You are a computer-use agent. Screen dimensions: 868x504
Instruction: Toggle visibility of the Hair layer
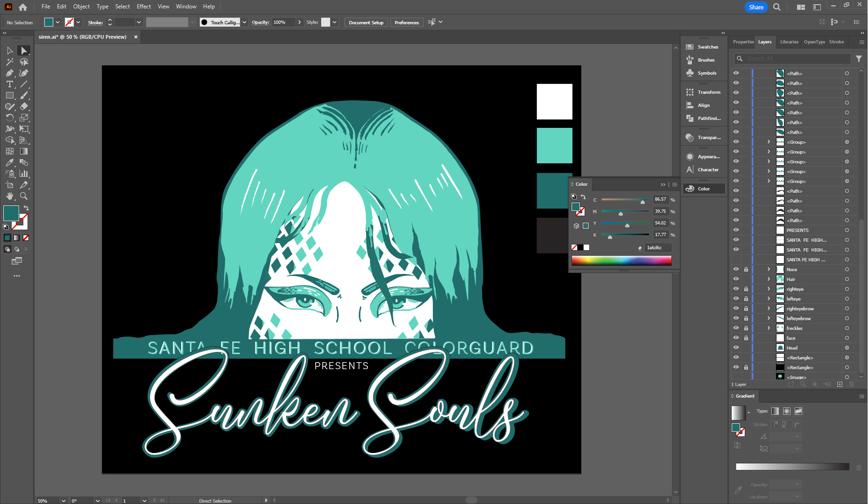[736, 279]
